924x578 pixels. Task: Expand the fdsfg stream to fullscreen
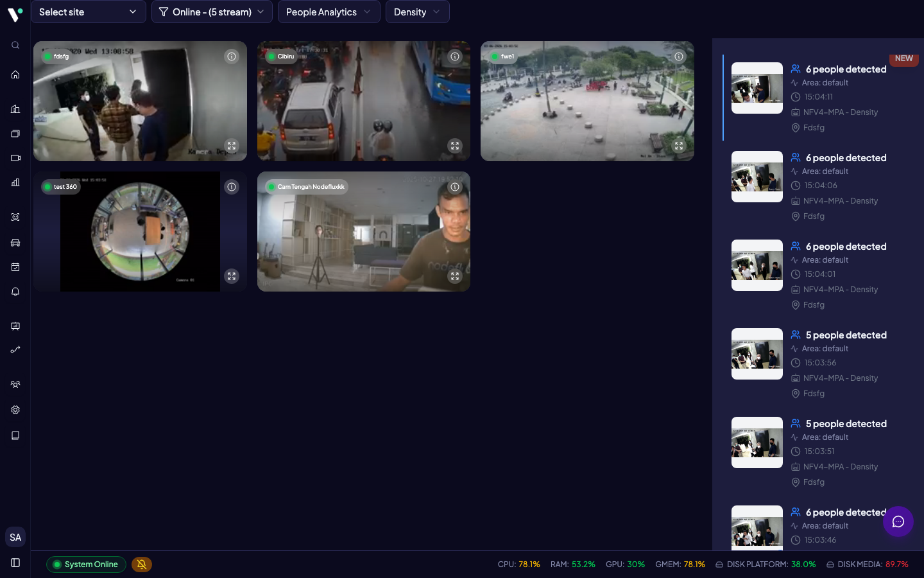(232, 146)
